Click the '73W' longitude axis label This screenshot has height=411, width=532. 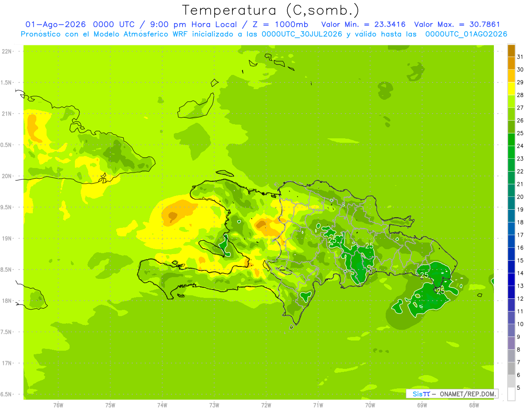click(x=214, y=405)
